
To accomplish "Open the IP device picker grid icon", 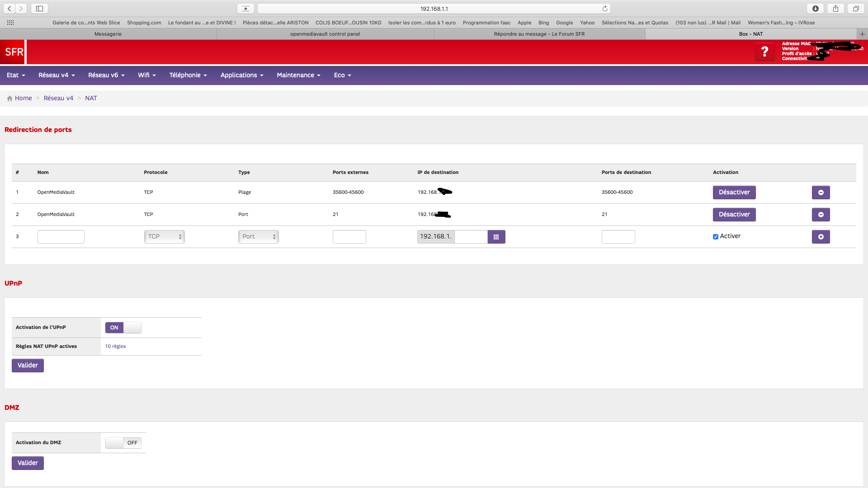I will point(496,237).
